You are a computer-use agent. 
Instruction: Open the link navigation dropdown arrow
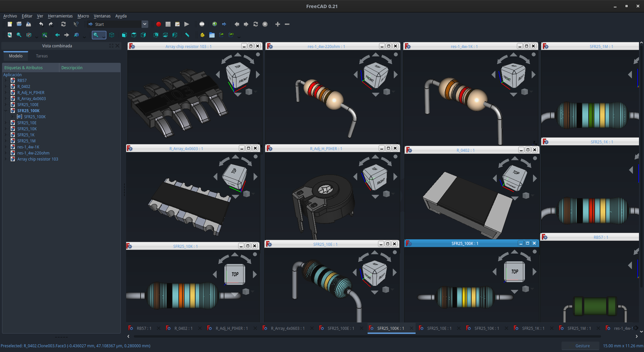pyautogui.click(x=85, y=36)
